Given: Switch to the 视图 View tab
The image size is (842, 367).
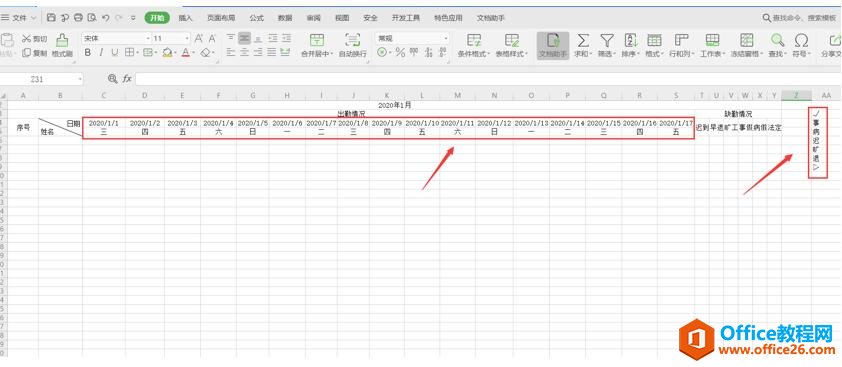Looking at the screenshot, I should (x=342, y=18).
